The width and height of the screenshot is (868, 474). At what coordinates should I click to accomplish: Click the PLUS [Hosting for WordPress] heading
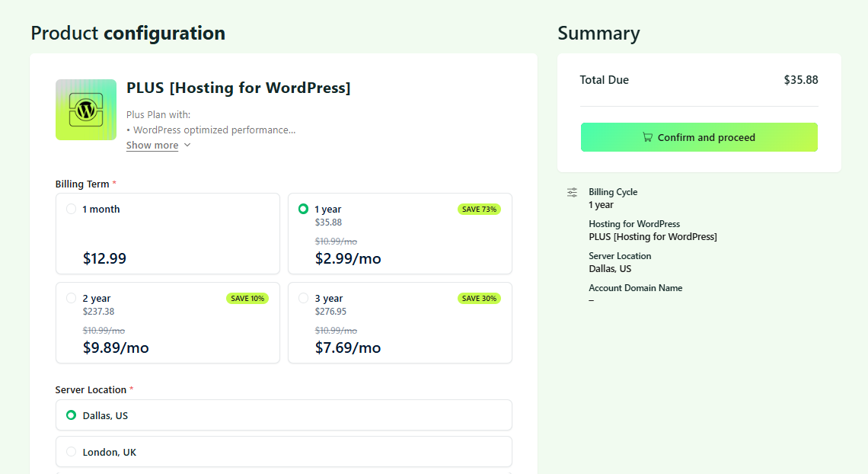pyautogui.click(x=238, y=88)
